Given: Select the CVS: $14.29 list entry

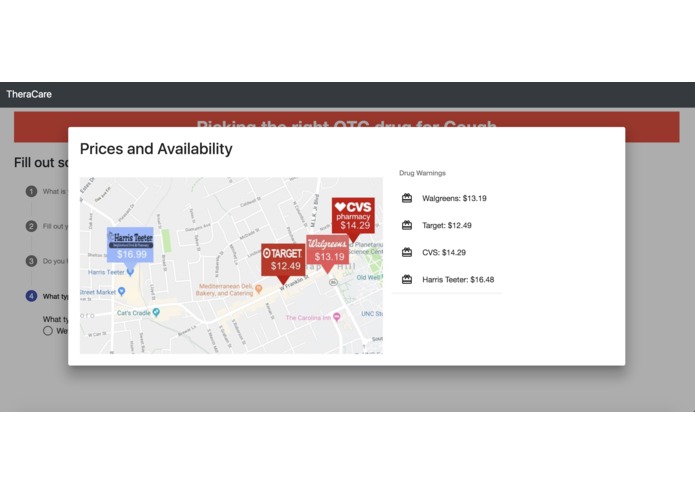Looking at the screenshot, I should (x=447, y=252).
